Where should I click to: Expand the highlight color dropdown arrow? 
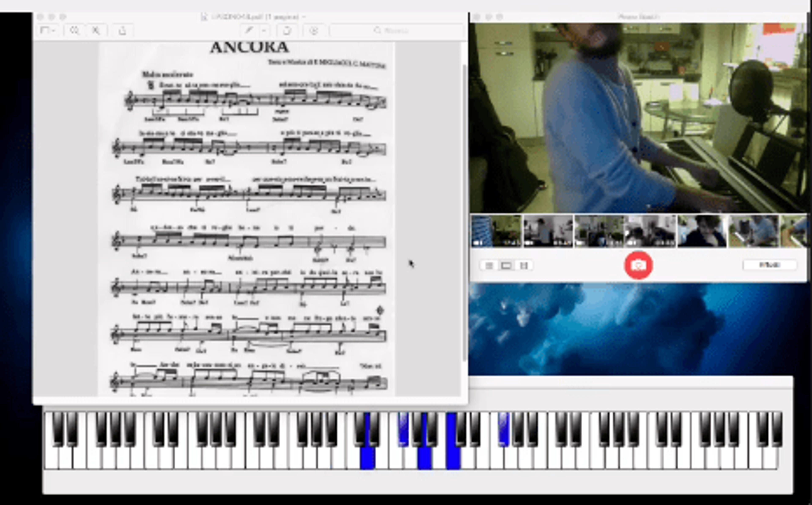point(264,31)
